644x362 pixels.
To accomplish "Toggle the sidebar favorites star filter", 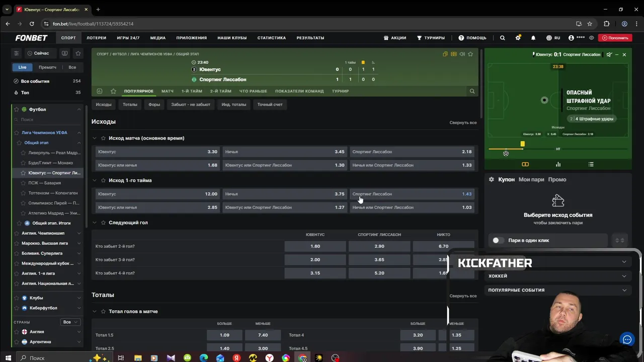I will pyautogui.click(x=78, y=53).
